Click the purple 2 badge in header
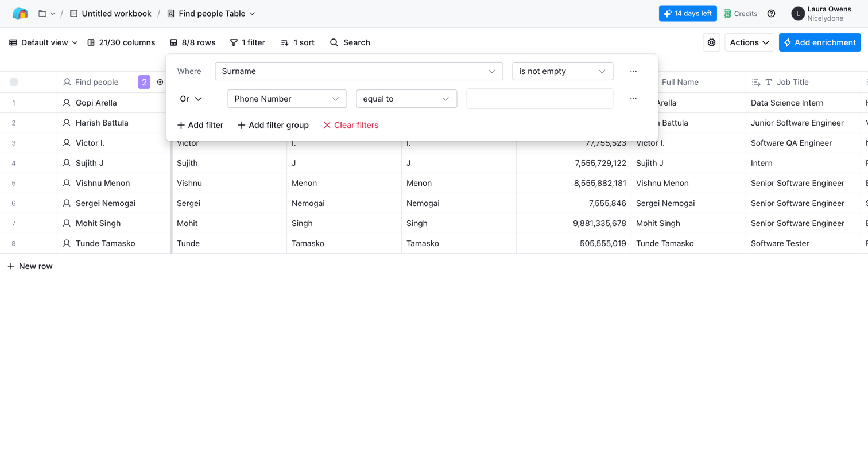The image size is (868, 467). (x=144, y=82)
